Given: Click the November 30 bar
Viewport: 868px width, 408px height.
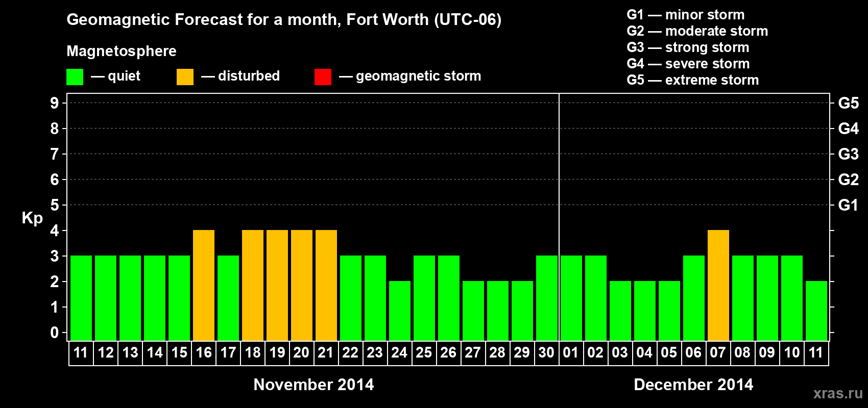Looking at the screenshot, I should pos(547,298).
